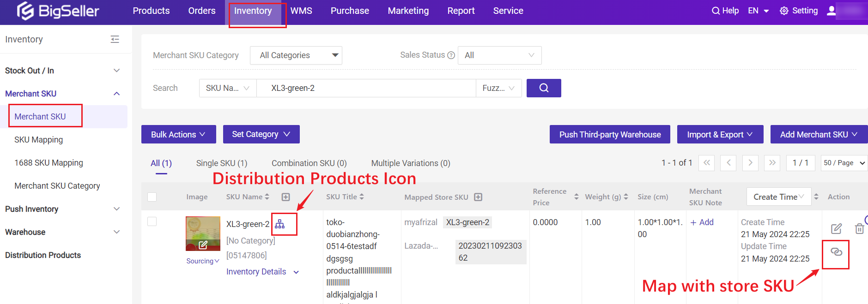Screen dimensions: 868x304
Task: Switch to Combination SKU (0) tab
Action: click(309, 163)
